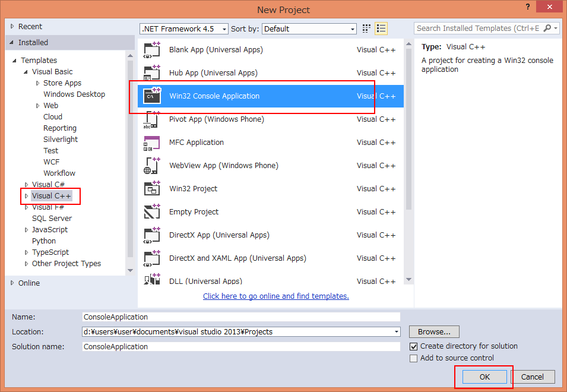The image size is (567, 392).
Task: Open the search options dropdown arrow
Action: point(556,28)
